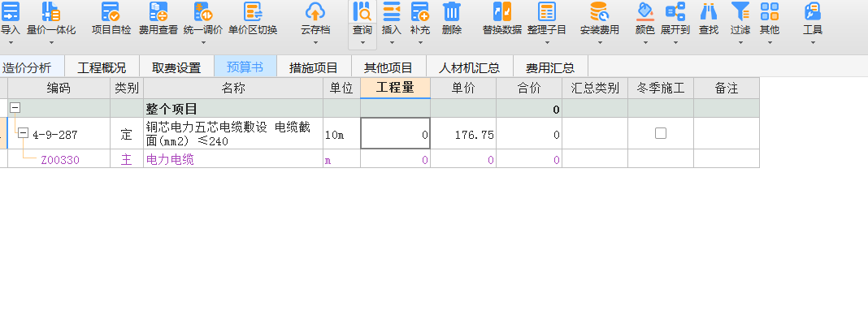This screenshot has height=311, width=868.
Task: Open dropdown arrow under 量价一体化
Action: pyautogui.click(x=51, y=42)
